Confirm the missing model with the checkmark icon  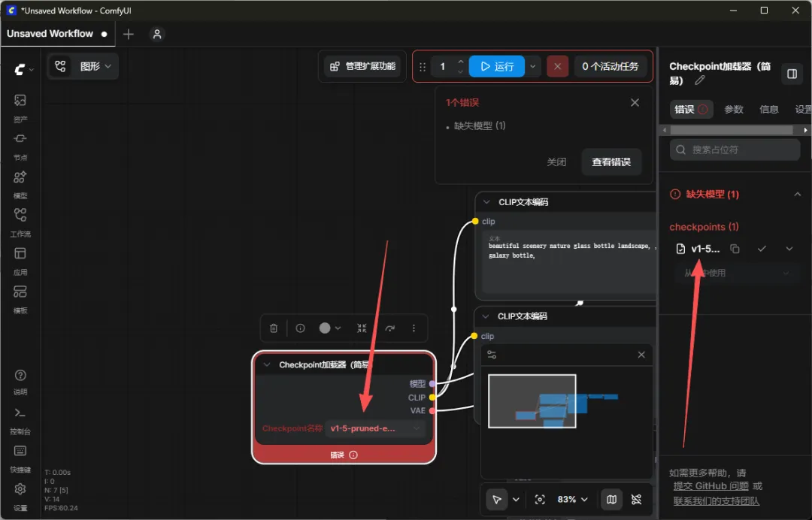pos(762,249)
